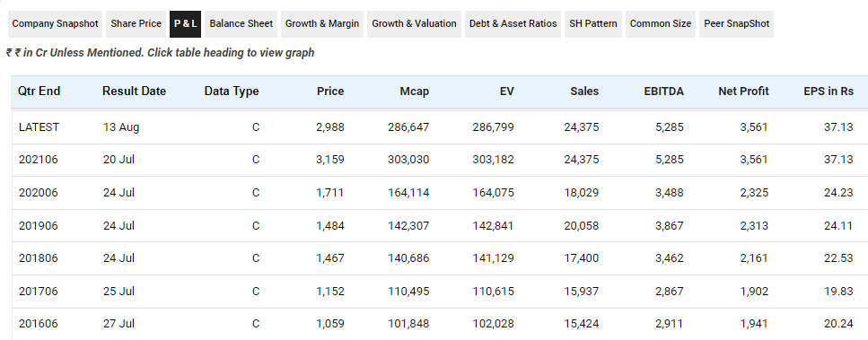The width and height of the screenshot is (868, 340).
Task: Select the 202106 quarter row
Action: click(x=440, y=160)
